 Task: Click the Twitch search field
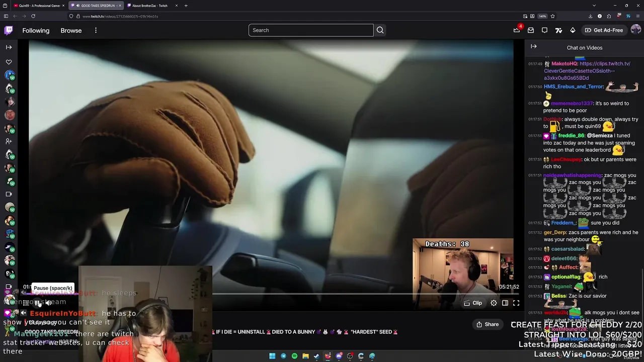tap(311, 30)
